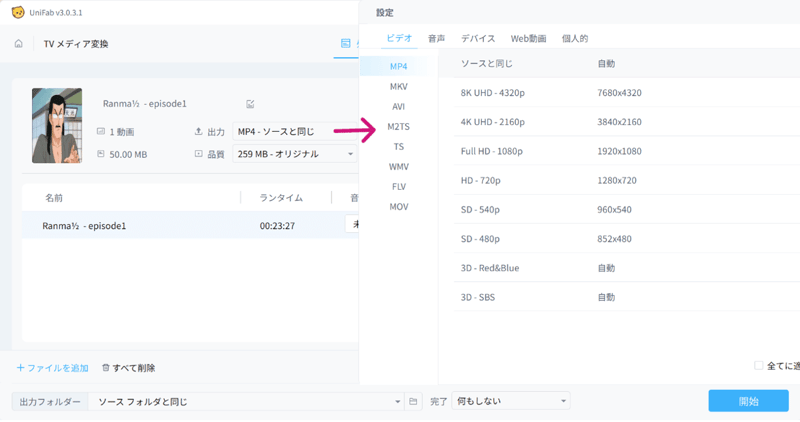Click the 開始 start button
The height and width of the screenshot is (422, 800).
tap(748, 401)
